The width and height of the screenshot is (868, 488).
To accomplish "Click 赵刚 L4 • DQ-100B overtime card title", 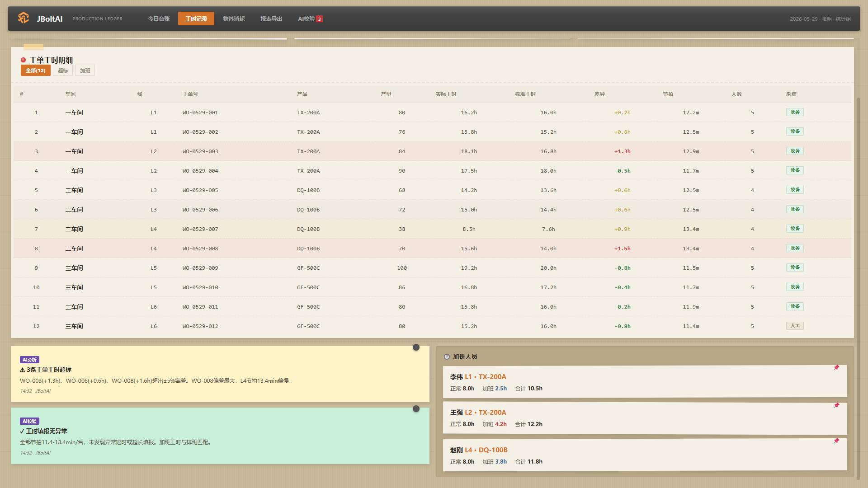I will 479,450.
